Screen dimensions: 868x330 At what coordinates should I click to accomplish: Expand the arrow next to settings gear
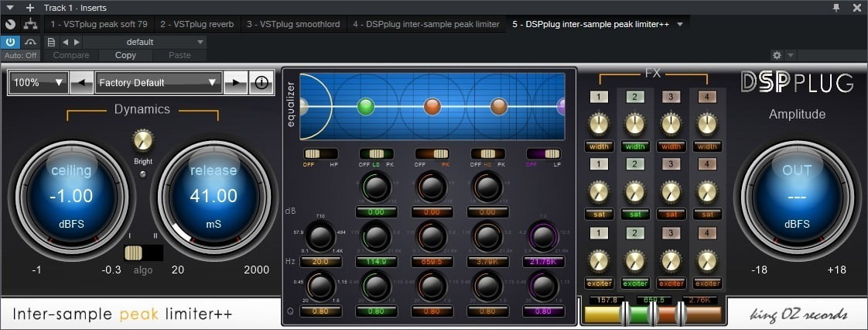pos(790,55)
